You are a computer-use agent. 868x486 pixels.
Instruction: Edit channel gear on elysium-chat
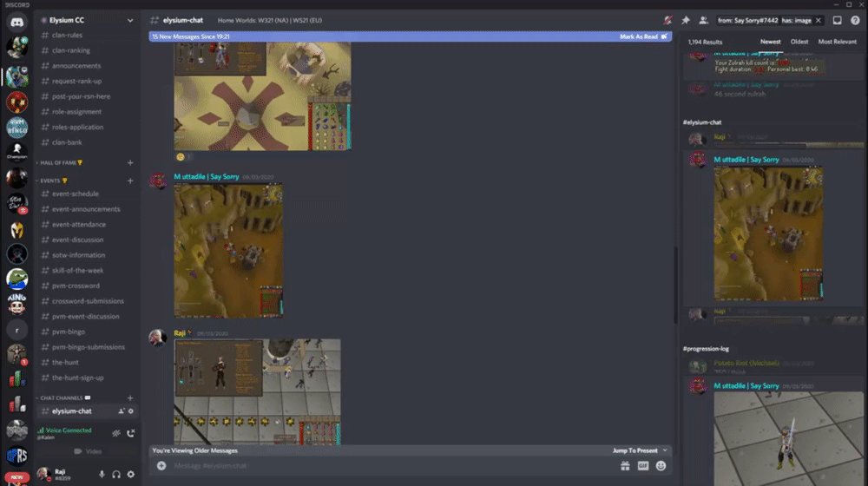pos(131,411)
